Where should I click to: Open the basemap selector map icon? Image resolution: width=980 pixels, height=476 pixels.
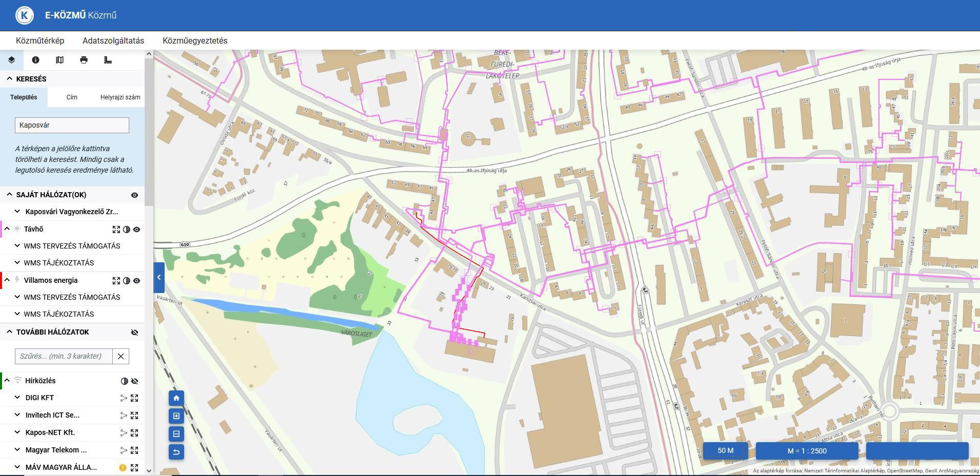coord(59,60)
